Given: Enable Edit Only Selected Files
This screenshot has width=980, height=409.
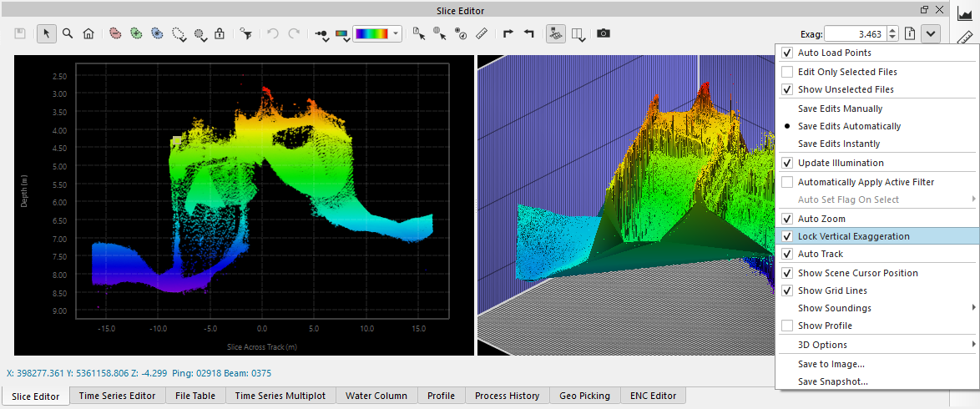Looking at the screenshot, I should tap(787, 72).
